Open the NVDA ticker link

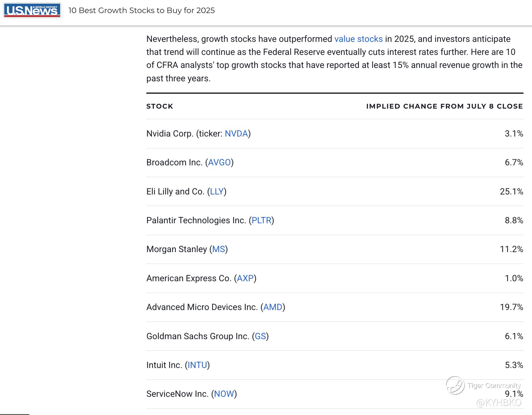[236, 134]
